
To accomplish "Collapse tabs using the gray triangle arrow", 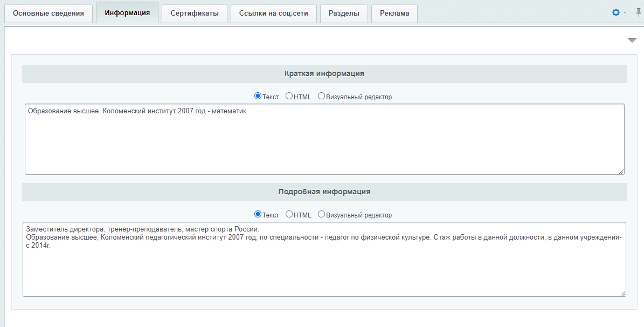I will 632,40.
